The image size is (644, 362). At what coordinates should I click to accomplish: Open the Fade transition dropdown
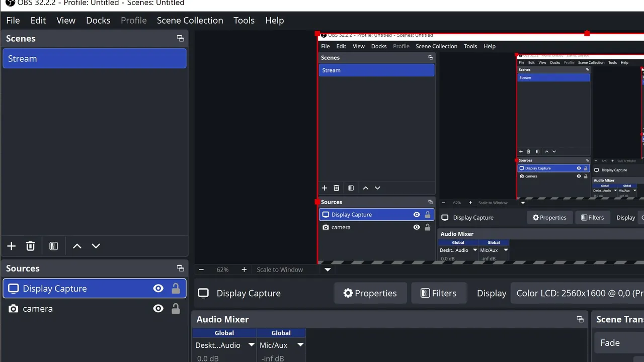(619, 343)
